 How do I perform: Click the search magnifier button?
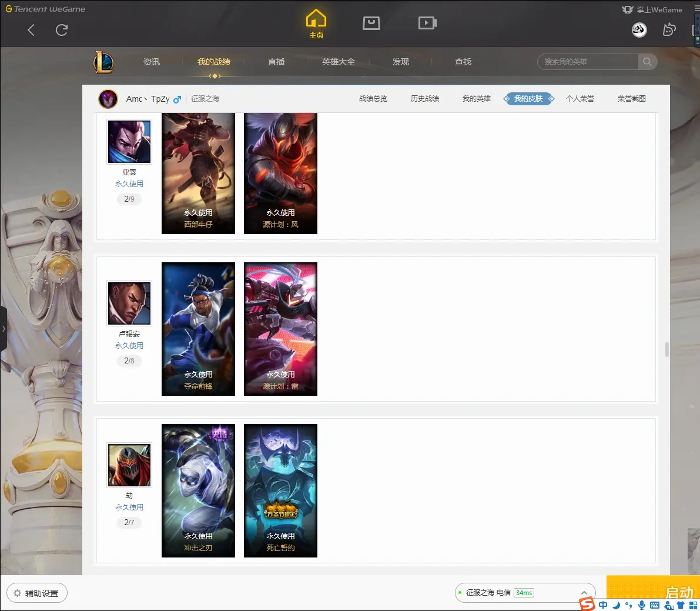(647, 62)
